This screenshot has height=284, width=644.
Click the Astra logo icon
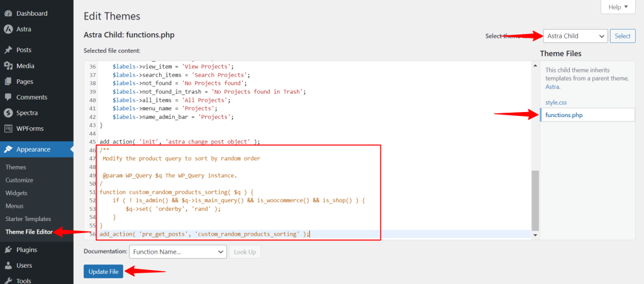click(x=8, y=29)
